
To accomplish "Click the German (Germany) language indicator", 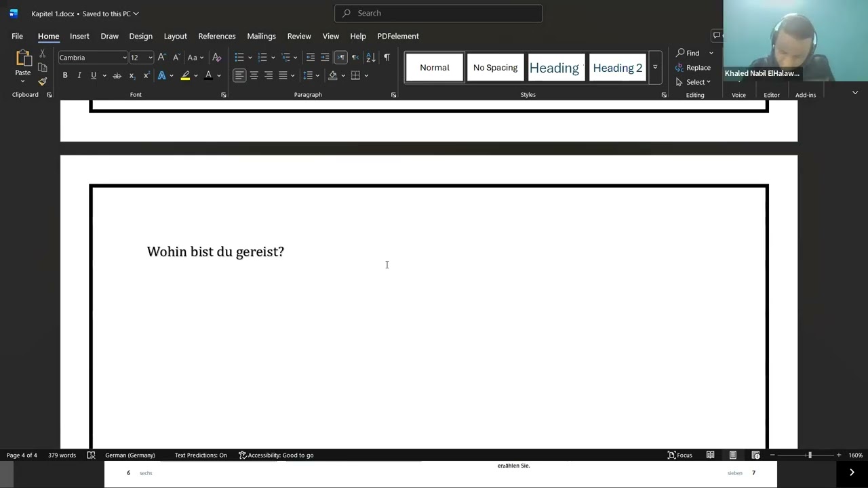I will [x=130, y=455].
